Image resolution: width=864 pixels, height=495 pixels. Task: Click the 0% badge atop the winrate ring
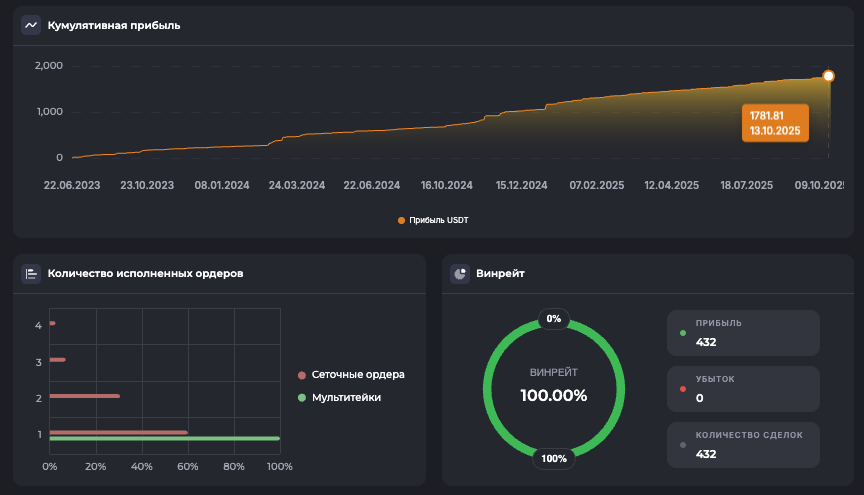coord(553,319)
